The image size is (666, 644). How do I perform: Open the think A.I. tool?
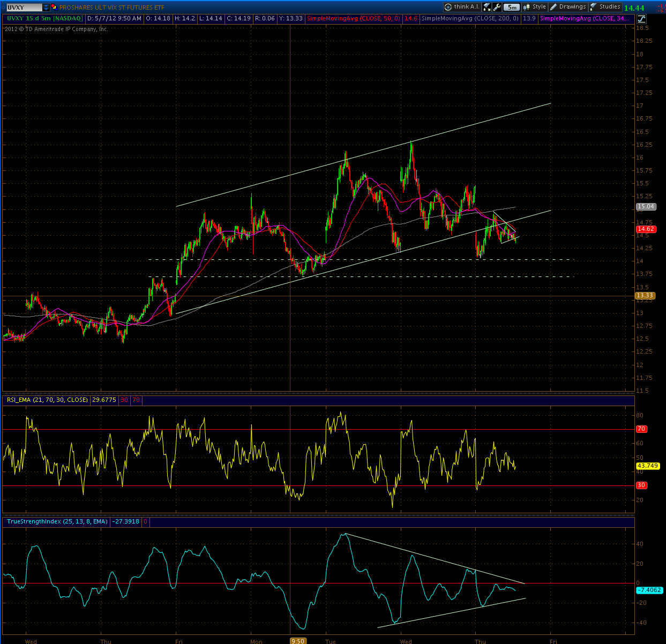coord(462,7)
